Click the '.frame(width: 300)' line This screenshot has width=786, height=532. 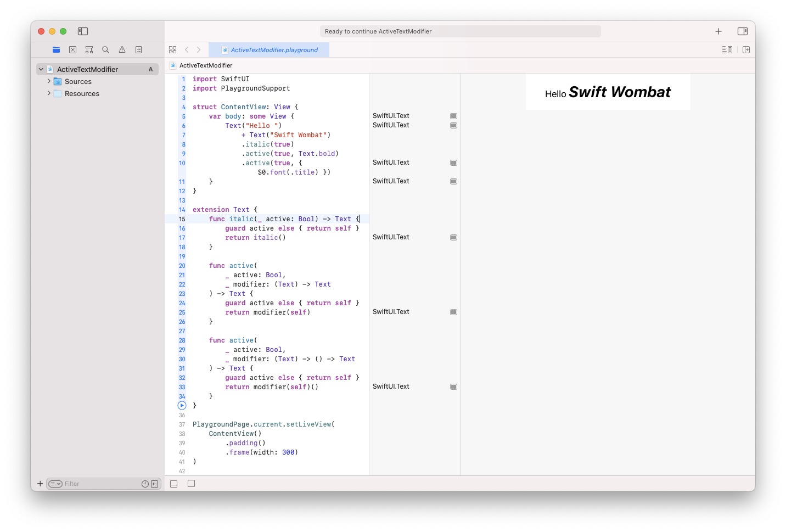point(262,452)
